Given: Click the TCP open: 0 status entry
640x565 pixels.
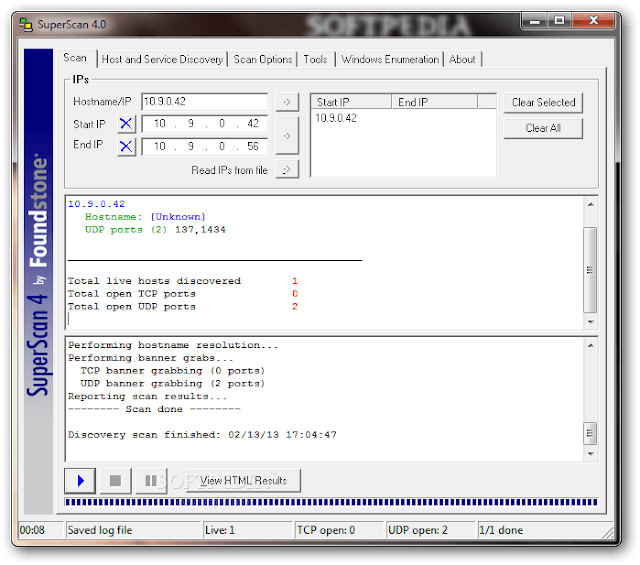Looking at the screenshot, I should point(326,530).
